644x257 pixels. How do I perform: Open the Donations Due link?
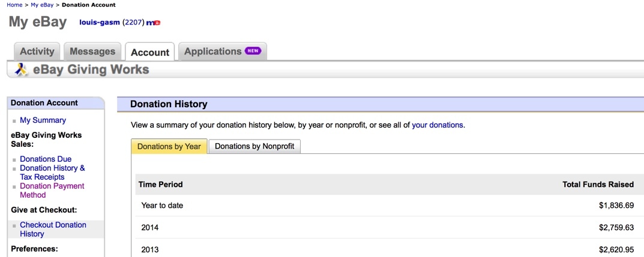point(46,159)
